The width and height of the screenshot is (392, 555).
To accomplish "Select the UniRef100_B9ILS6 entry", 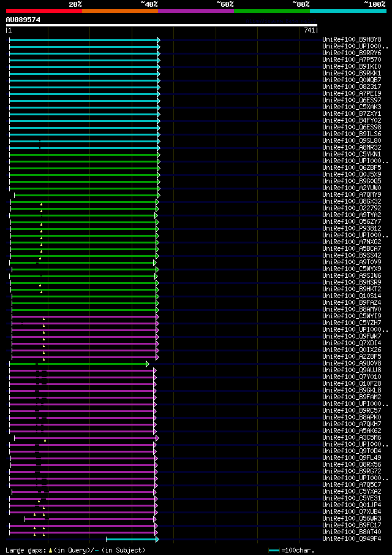I will pyautogui.click(x=352, y=134).
